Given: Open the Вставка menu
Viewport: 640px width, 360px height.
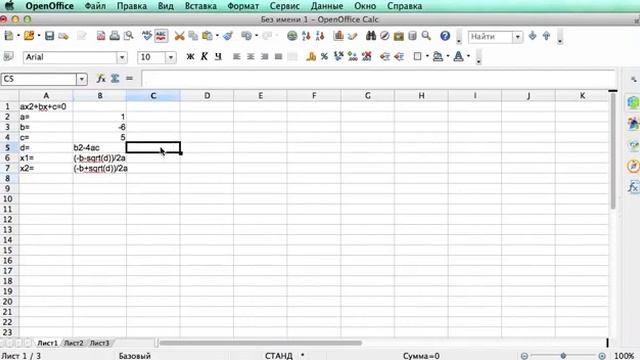Looking at the screenshot, I should 200,6.
